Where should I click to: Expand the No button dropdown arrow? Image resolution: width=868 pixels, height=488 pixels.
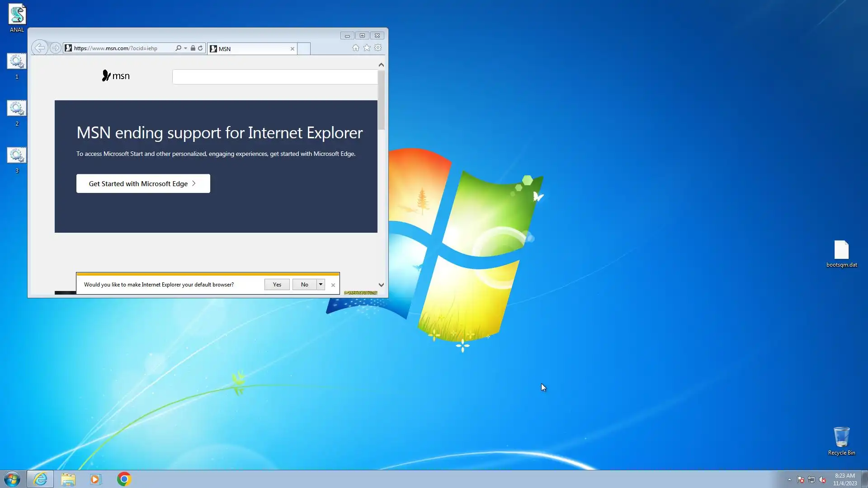coord(321,284)
